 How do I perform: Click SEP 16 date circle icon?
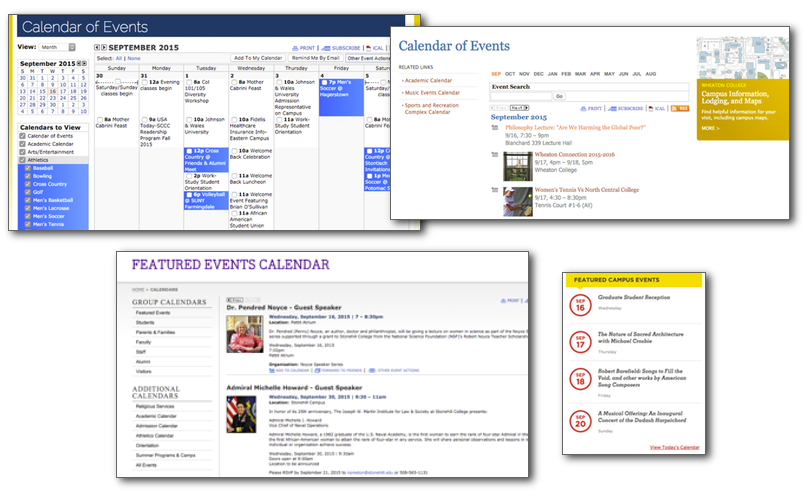pyautogui.click(x=580, y=305)
